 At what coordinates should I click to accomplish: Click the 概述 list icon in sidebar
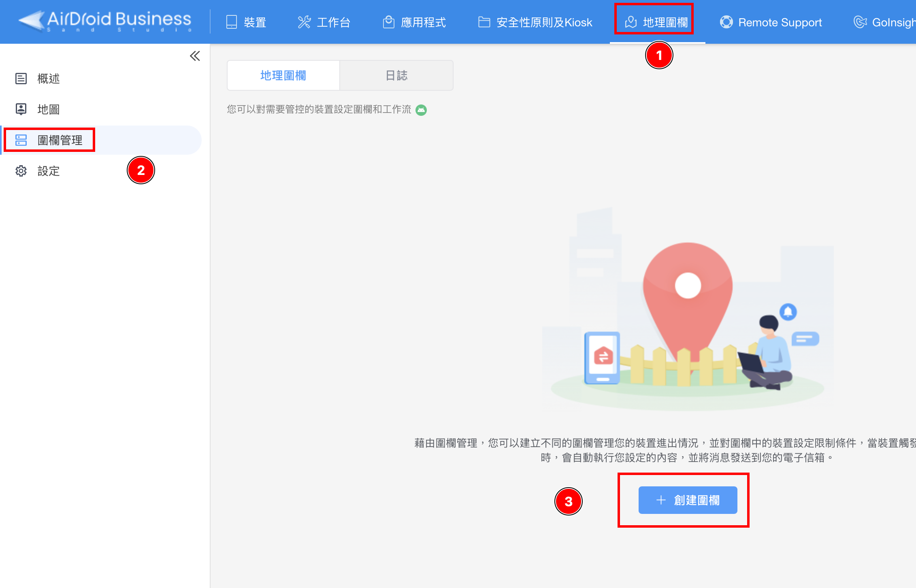(21, 79)
